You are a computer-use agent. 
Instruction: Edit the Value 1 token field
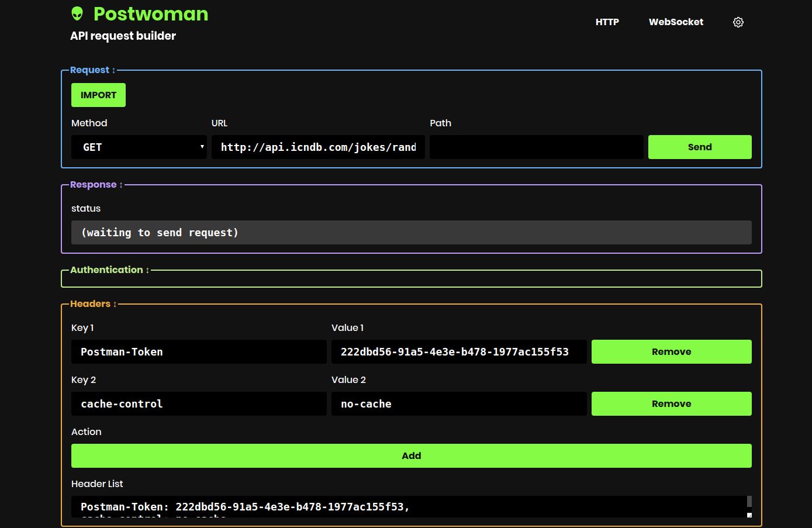click(x=459, y=352)
